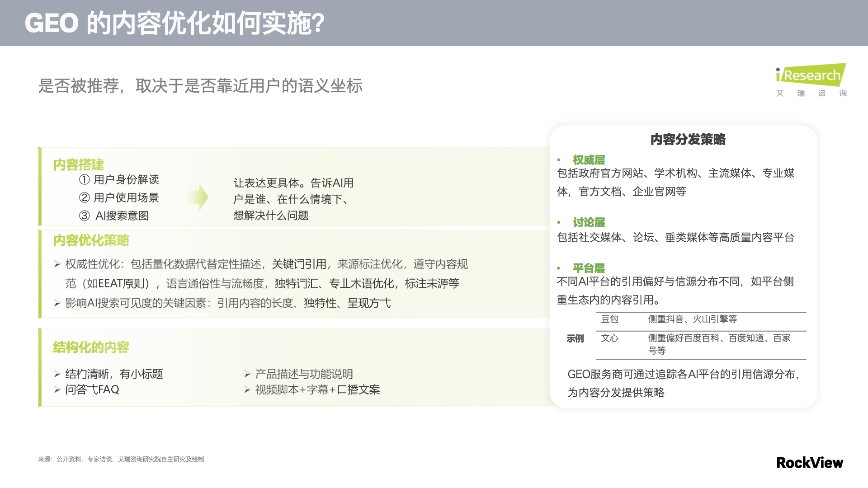The height and width of the screenshot is (488, 868).
Task: Click the 内容搭建 heading
Action: [79, 164]
